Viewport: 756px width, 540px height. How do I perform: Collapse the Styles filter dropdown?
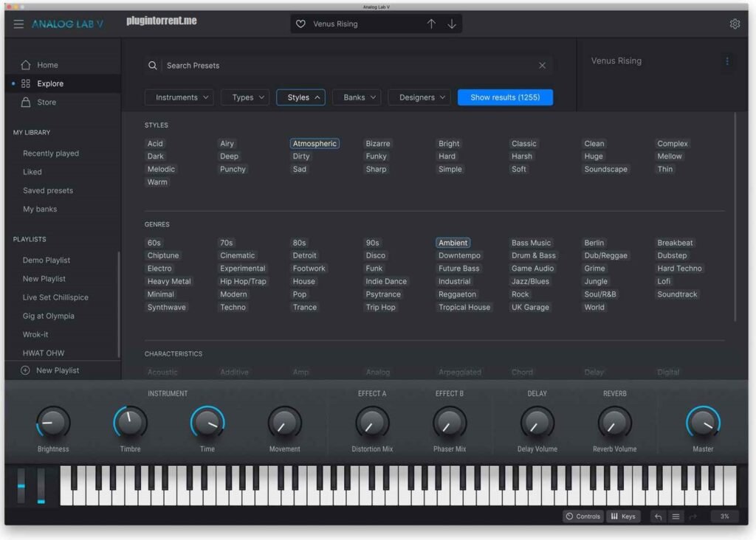pyautogui.click(x=301, y=97)
